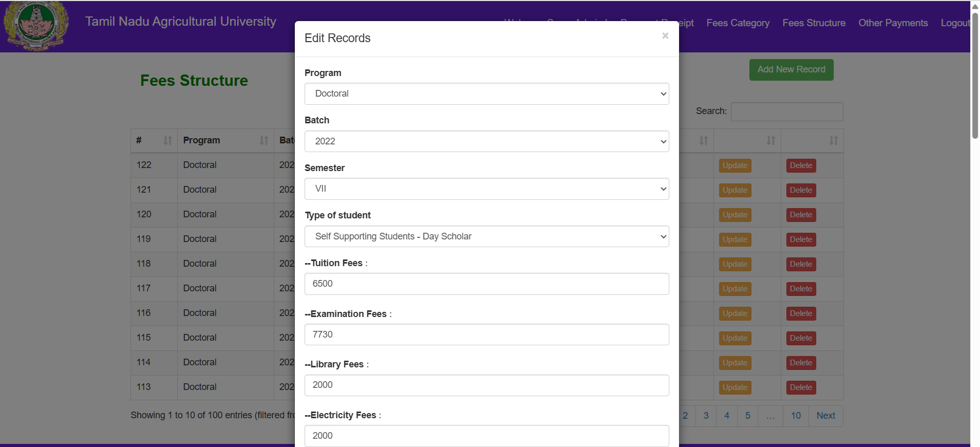Expand the Type of student dropdown

[486, 236]
